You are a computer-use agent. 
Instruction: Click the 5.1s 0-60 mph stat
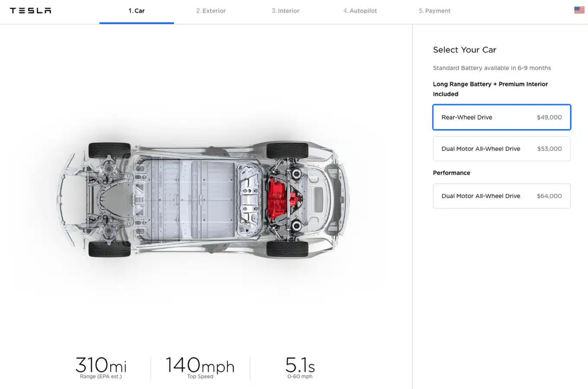click(300, 367)
